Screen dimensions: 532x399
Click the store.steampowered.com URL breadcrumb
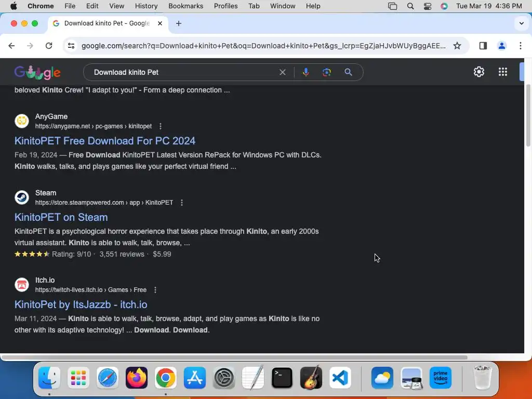pos(104,203)
